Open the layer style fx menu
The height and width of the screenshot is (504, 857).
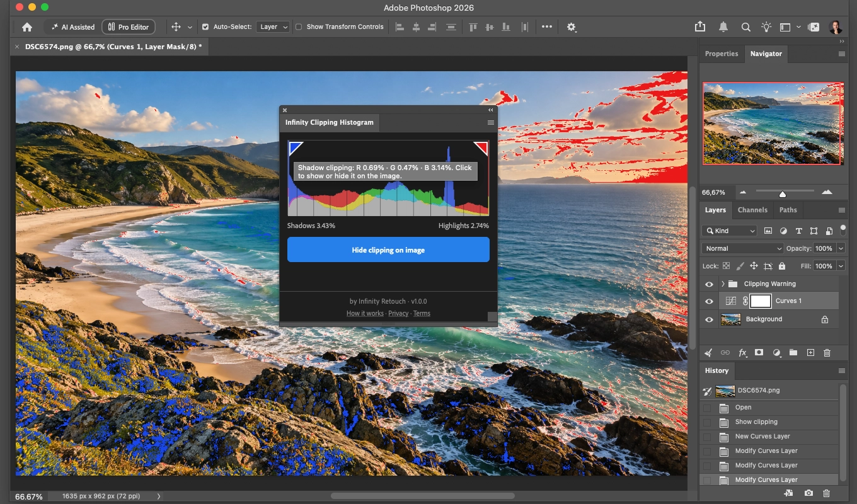tap(742, 353)
